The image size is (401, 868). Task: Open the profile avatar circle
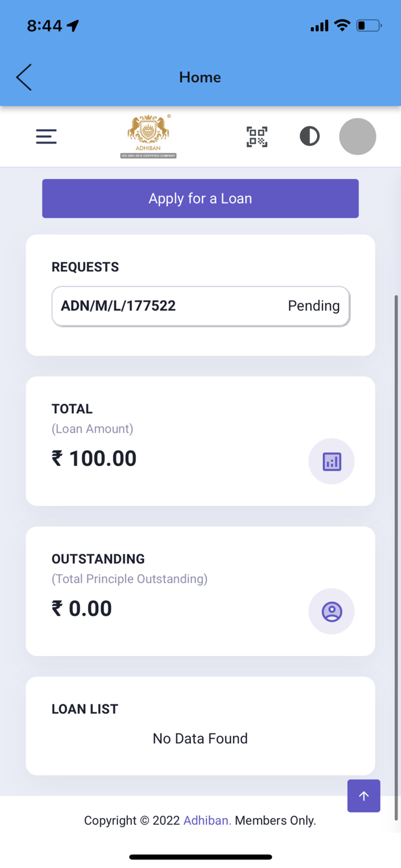pyautogui.click(x=358, y=137)
